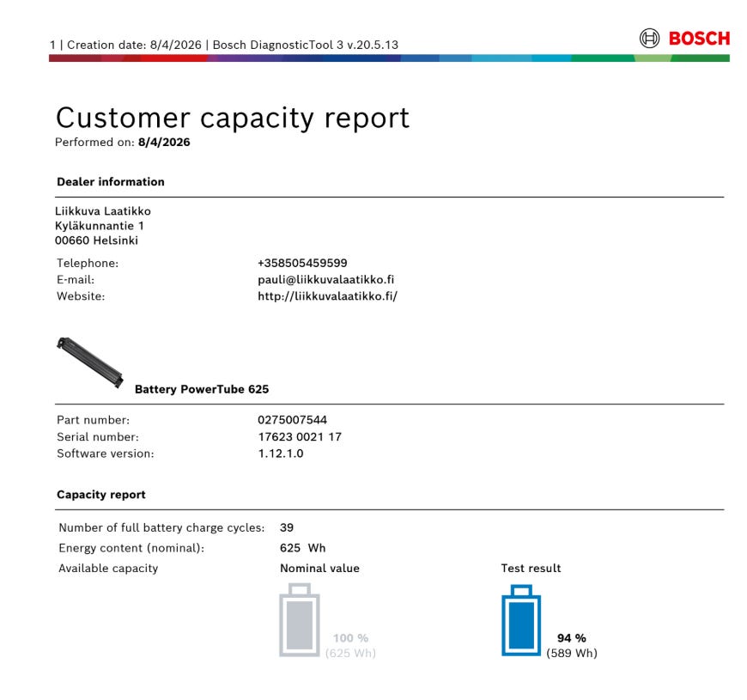Select the Battery PowerTube 625 heading

pos(202,389)
